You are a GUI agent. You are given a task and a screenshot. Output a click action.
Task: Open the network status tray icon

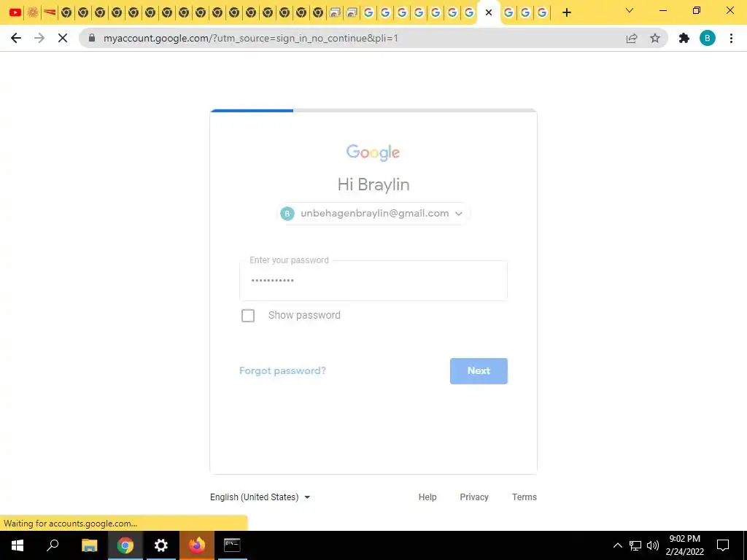pos(635,545)
